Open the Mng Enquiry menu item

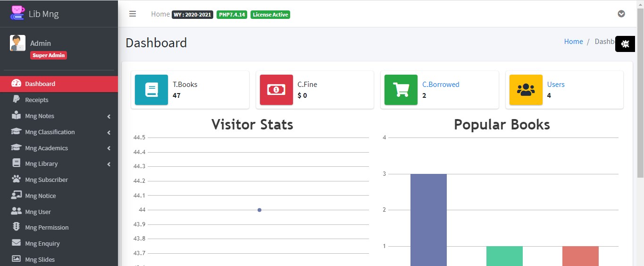(x=59, y=243)
